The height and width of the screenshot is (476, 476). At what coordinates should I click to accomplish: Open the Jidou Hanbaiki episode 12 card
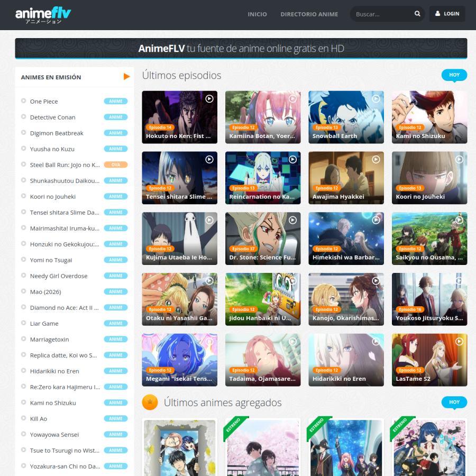tap(263, 299)
